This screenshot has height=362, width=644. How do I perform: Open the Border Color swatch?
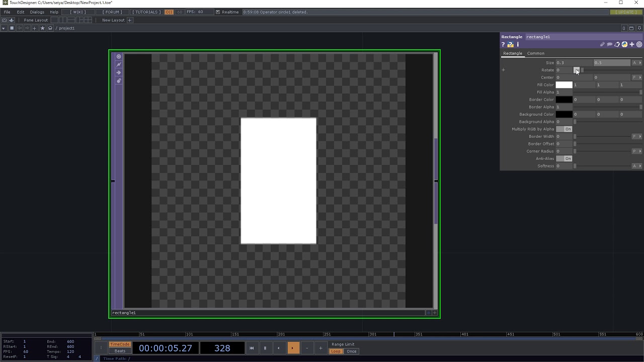coord(564,100)
